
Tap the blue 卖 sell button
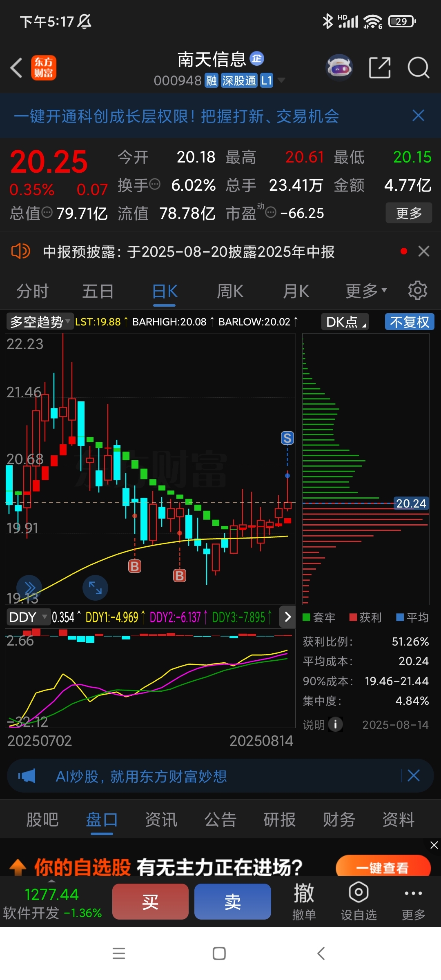(233, 902)
